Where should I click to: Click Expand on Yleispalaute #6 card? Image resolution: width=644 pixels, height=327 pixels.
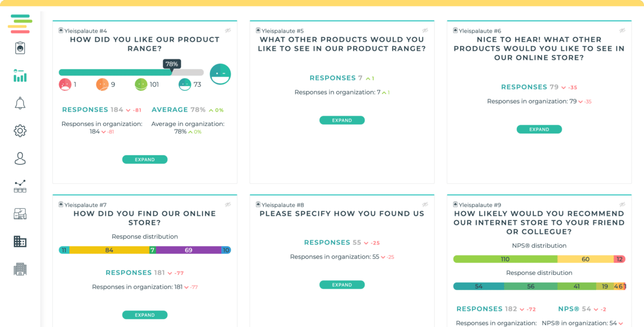tap(539, 129)
